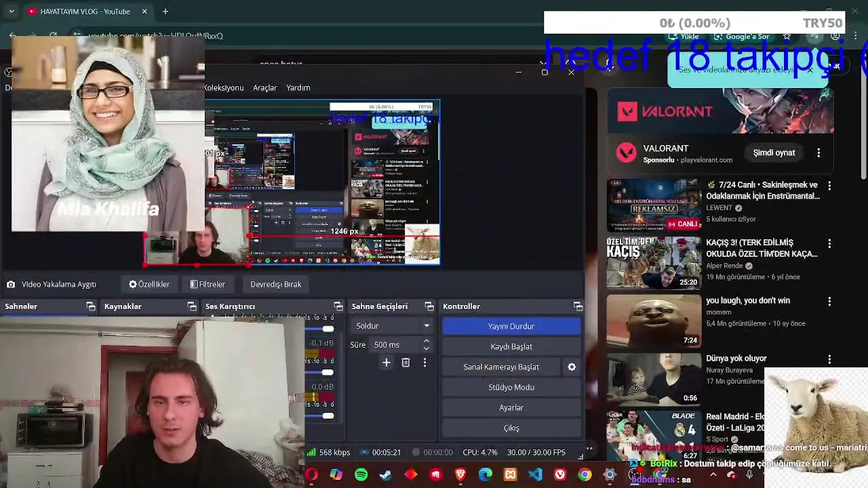Open the Yardım menu in OBS
Viewport: 868px width, 488px height.
point(298,87)
